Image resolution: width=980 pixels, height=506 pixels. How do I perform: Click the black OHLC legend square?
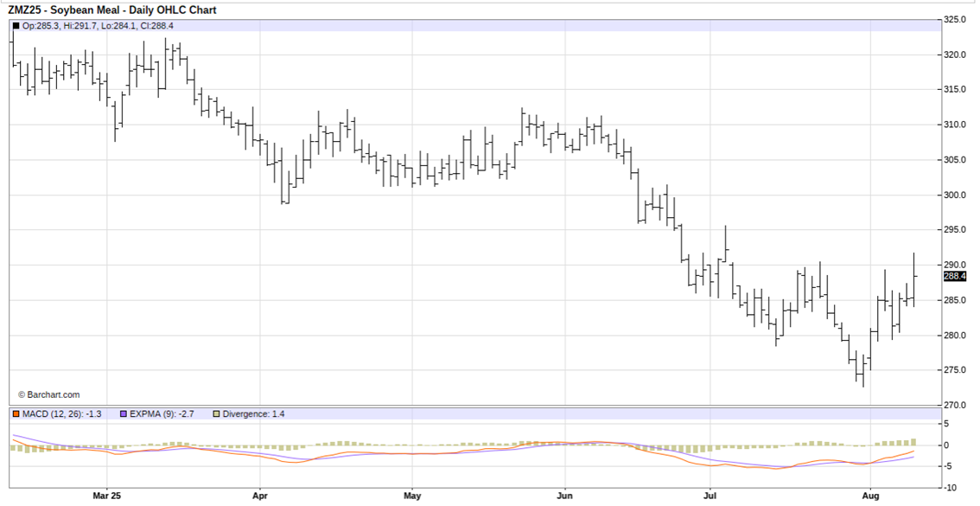(16, 26)
